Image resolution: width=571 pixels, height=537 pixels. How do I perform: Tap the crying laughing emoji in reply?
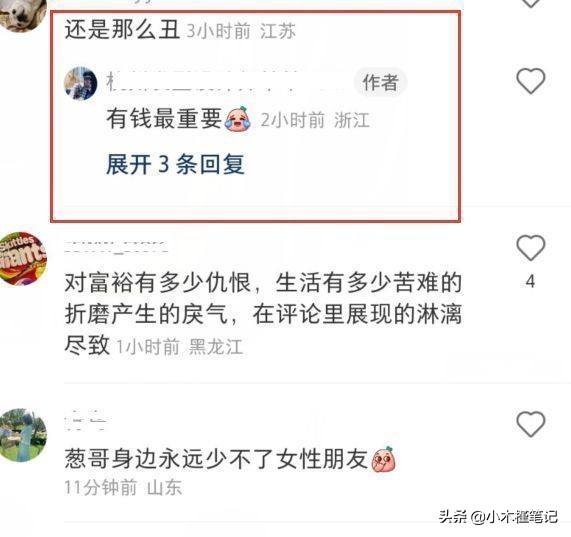coord(237,119)
